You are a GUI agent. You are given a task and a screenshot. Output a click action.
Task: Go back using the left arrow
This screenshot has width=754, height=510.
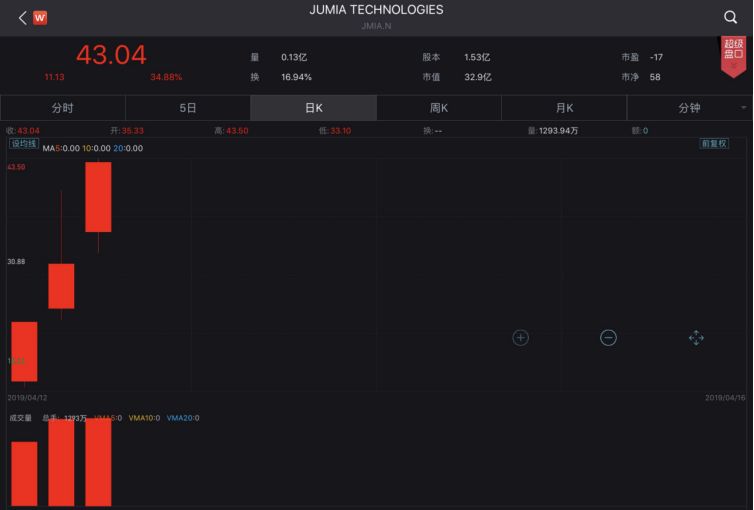[22, 18]
